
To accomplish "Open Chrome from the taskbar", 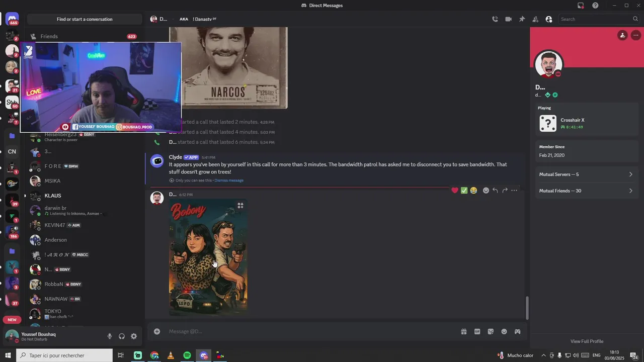I will coord(154,355).
